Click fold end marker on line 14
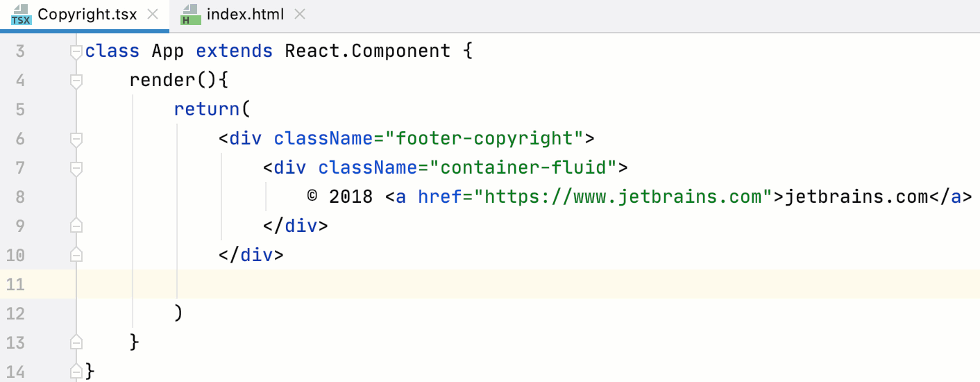Viewport: 980px width, 382px height. tap(76, 372)
